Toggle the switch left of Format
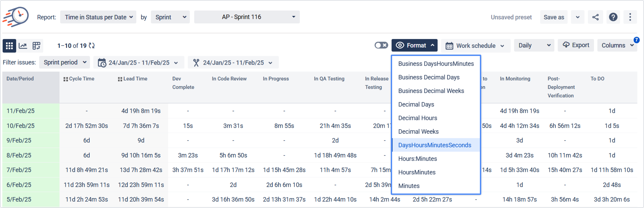 click(x=381, y=45)
